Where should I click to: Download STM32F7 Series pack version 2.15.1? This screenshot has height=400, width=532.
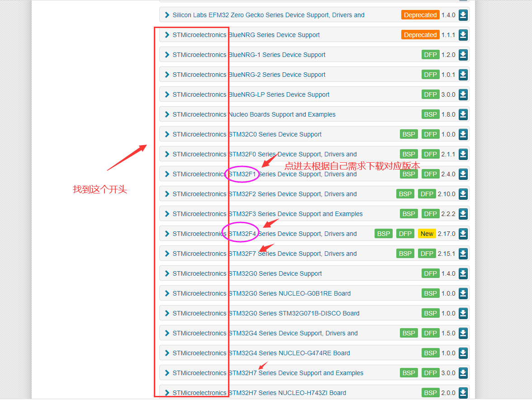pos(463,254)
